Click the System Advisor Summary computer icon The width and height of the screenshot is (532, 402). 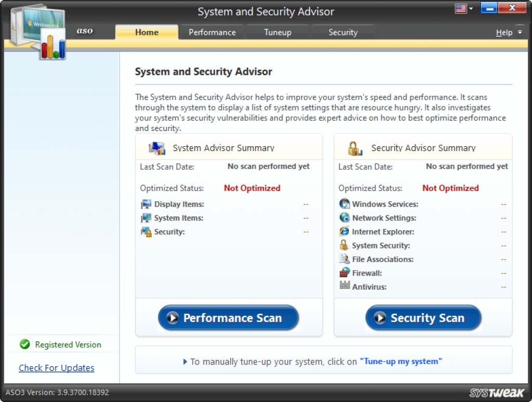point(157,148)
